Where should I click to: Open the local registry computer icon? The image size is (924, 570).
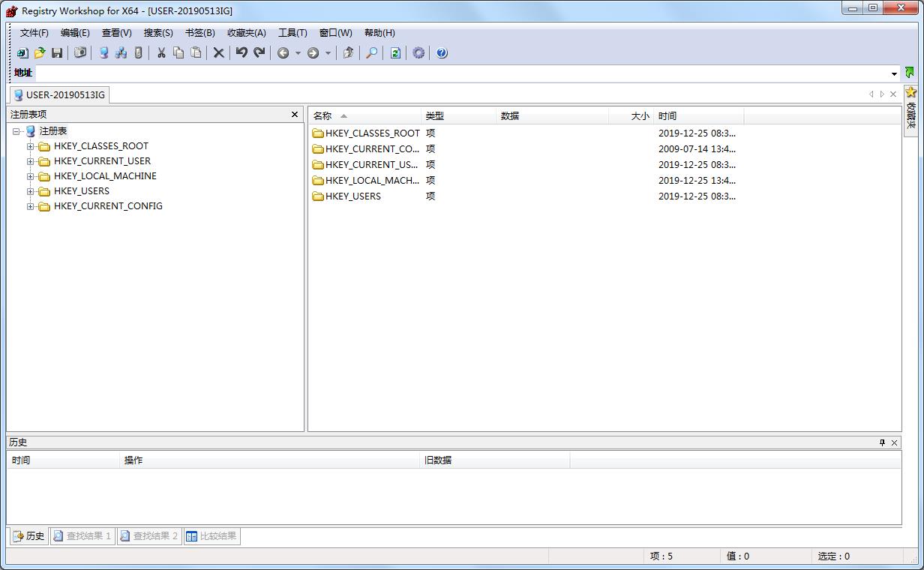[103, 53]
